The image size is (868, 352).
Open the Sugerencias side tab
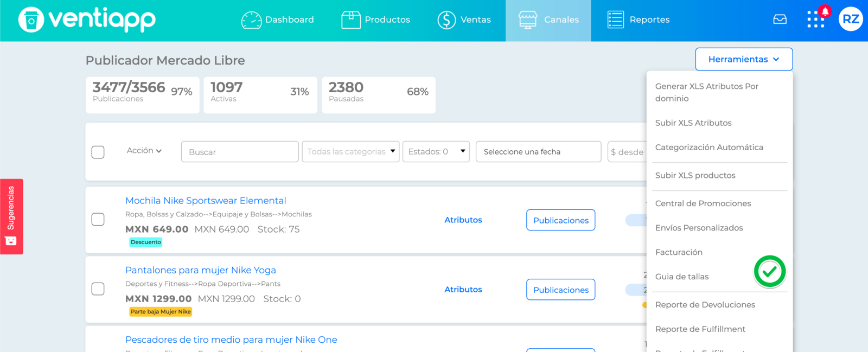(11, 216)
